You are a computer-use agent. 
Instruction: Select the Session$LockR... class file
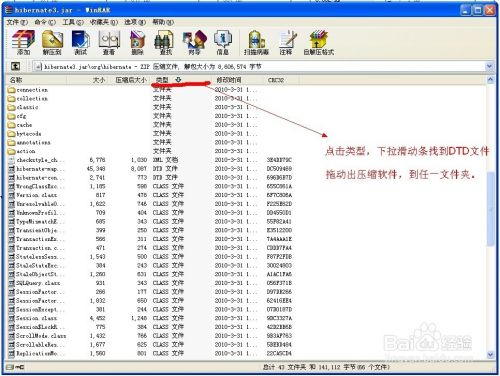150,327
